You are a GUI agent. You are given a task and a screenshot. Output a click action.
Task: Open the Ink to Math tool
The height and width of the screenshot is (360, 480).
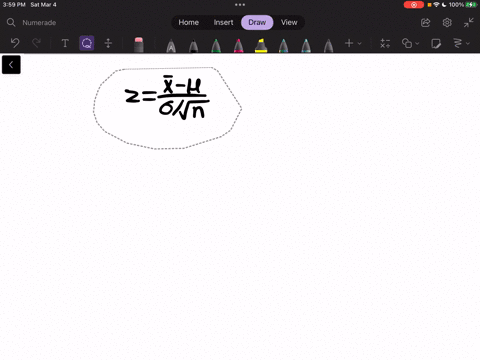[385, 43]
